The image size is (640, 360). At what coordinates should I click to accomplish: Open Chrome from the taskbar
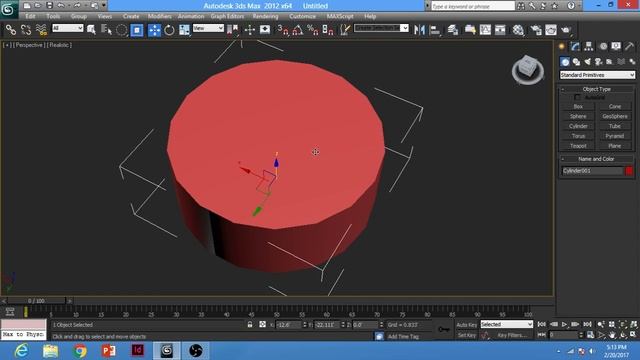point(80,351)
